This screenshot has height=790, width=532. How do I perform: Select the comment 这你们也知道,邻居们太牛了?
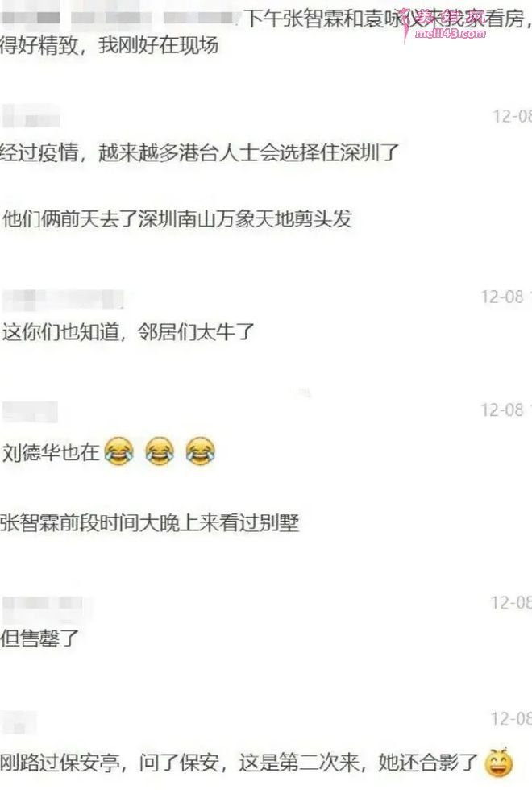128,332
